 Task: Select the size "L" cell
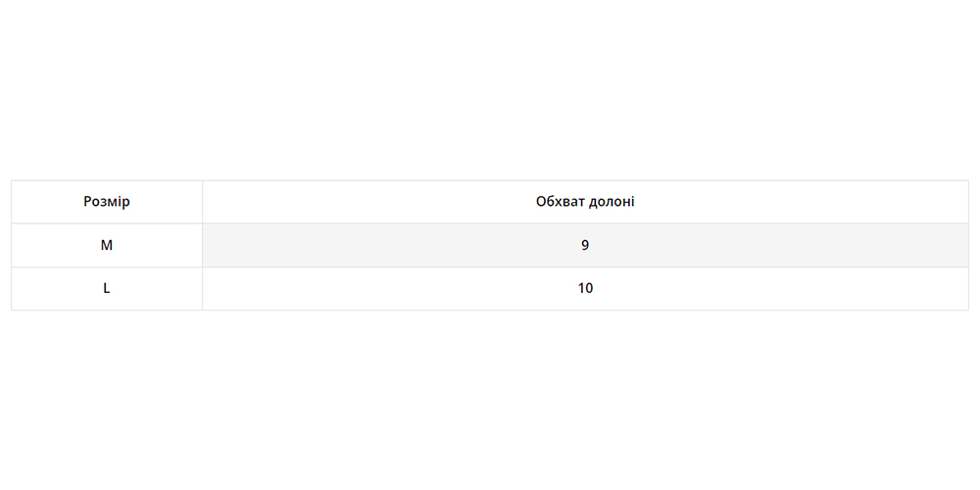click(x=107, y=288)
